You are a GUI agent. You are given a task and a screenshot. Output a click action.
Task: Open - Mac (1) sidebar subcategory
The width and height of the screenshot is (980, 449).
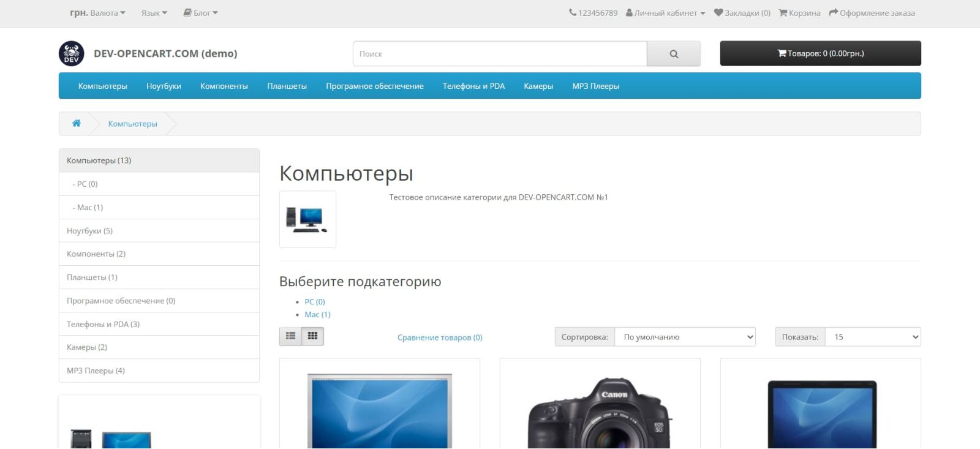tap(159, 207)
